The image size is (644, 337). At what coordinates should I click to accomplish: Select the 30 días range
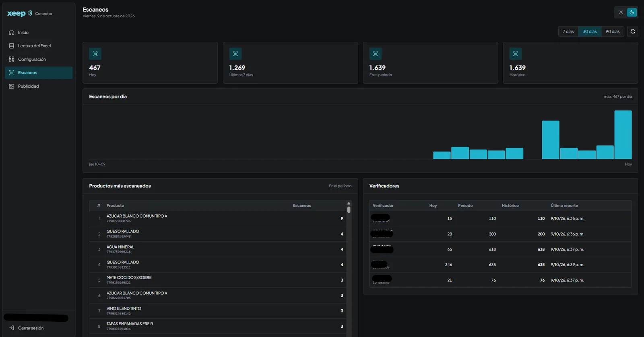pyautogui.click(x=590, y=31)
